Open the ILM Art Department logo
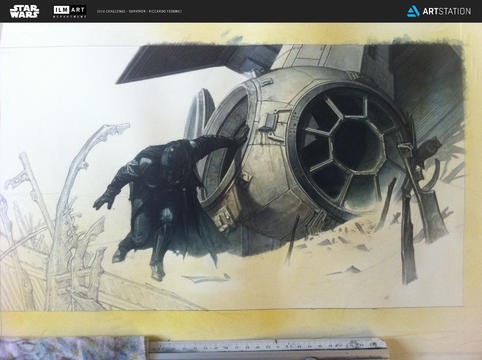The height and width of the screenshot is (360, 482). 70,11
